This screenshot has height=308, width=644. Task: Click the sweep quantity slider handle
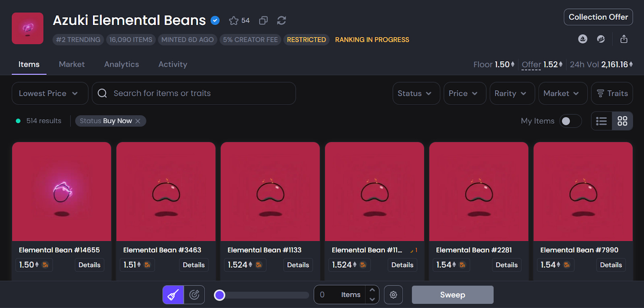pos(219,295)
